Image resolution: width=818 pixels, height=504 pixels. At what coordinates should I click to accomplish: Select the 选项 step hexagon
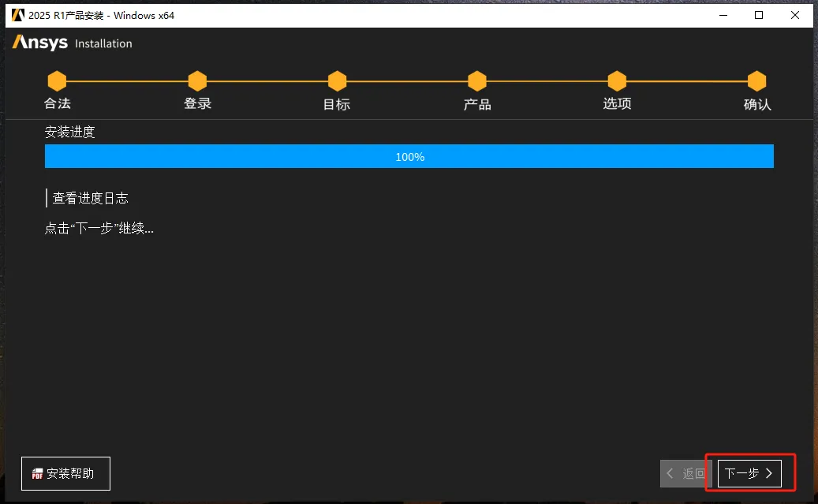pos(617,81)
